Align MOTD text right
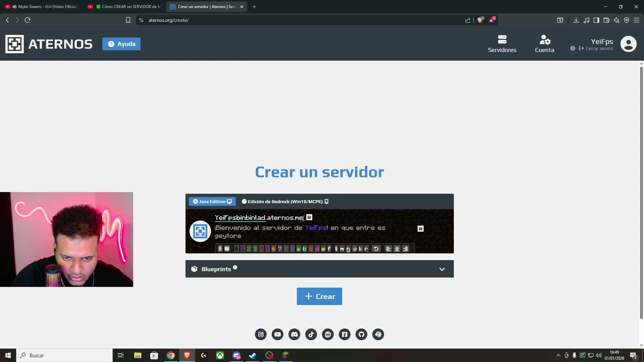This screenshot has width=644, height=362. point(406,248)
